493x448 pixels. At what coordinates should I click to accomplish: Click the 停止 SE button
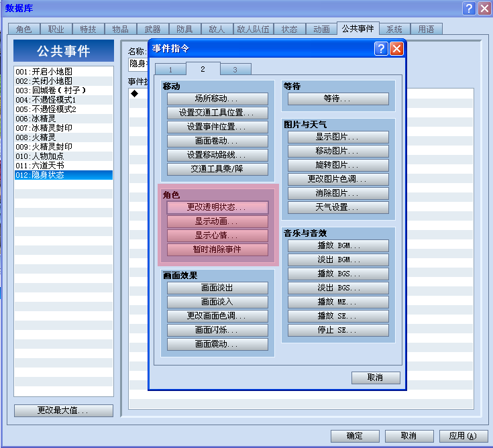tap(338, 330)
